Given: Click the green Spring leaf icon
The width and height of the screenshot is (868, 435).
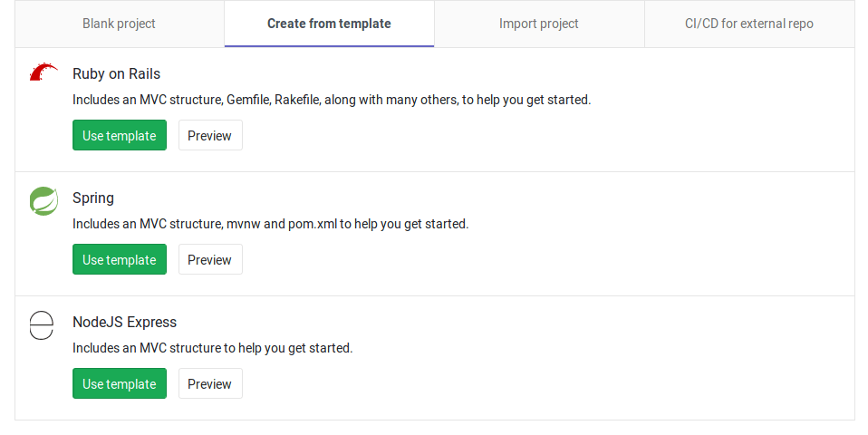Looking at the screenshot, I should tap(43, 200).
